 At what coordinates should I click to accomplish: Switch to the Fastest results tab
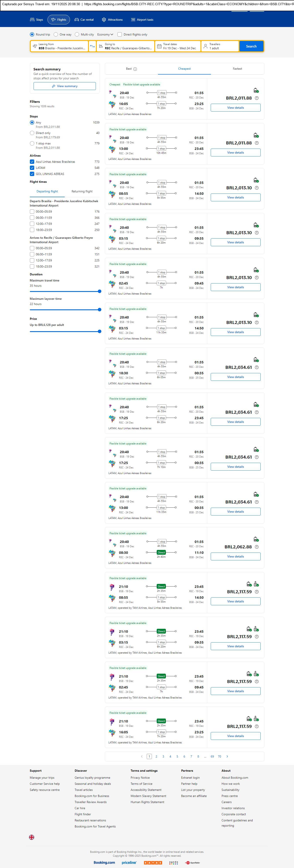coord(237,69)
